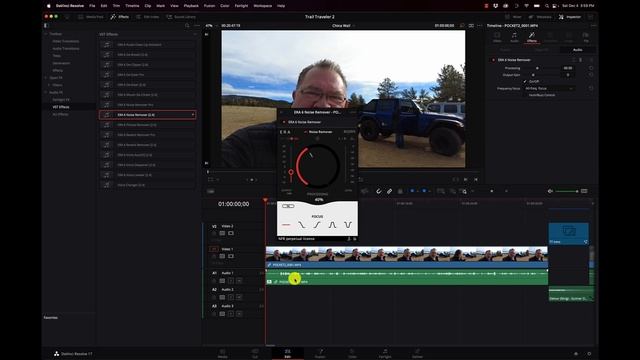Viewport: 640px width, 360px height.
Task: Click the plugin output level fader handle
Action: point(291,173)
